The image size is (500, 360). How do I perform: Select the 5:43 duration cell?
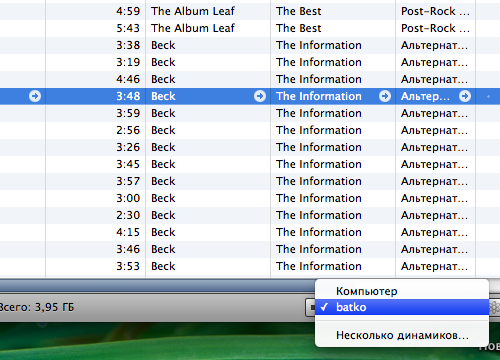[x=128, y=28]
